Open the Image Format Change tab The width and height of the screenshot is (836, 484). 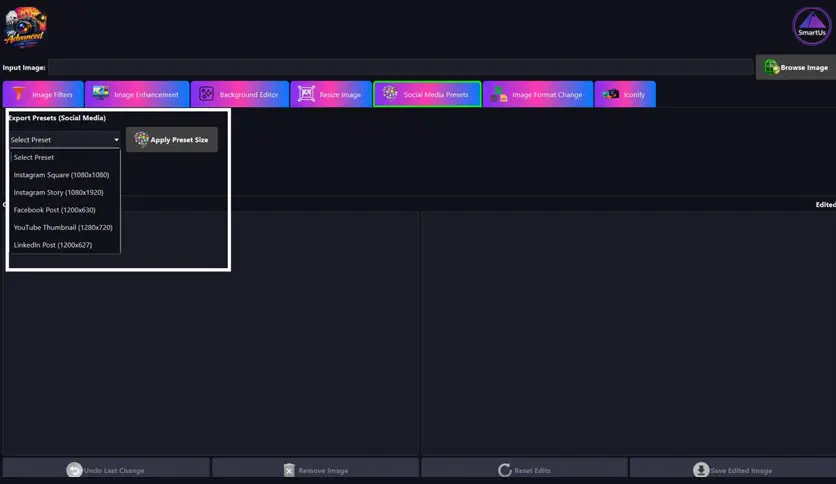[538, 94]
